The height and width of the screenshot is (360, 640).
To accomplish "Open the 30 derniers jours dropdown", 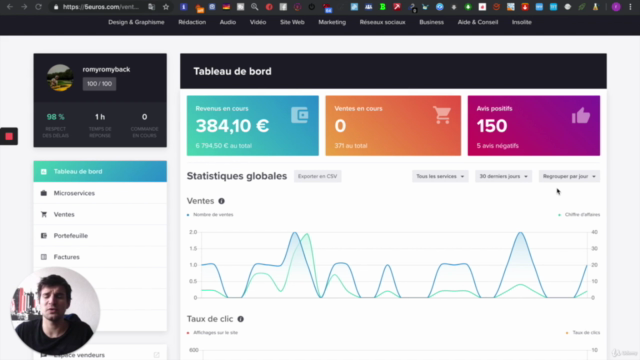I will click(503, 176).
